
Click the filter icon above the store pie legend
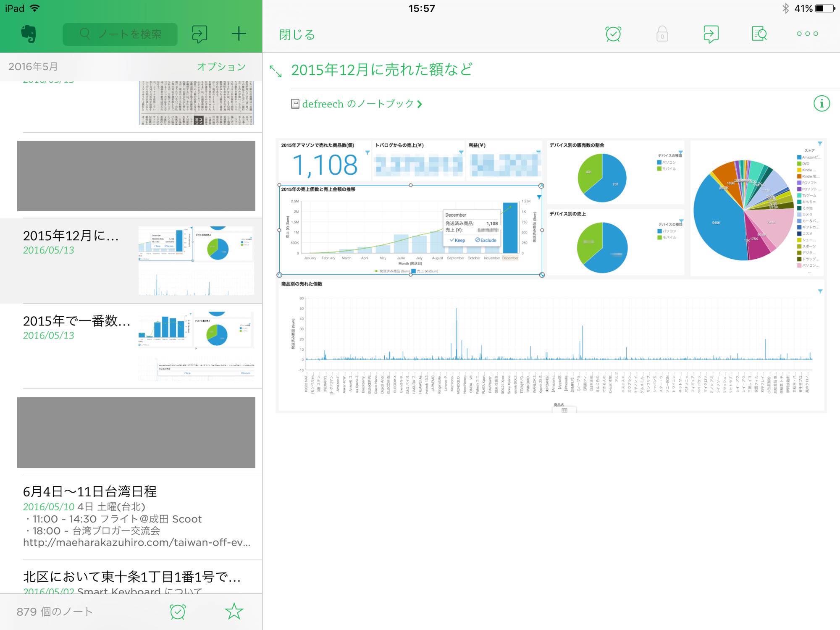coord(820,144)
